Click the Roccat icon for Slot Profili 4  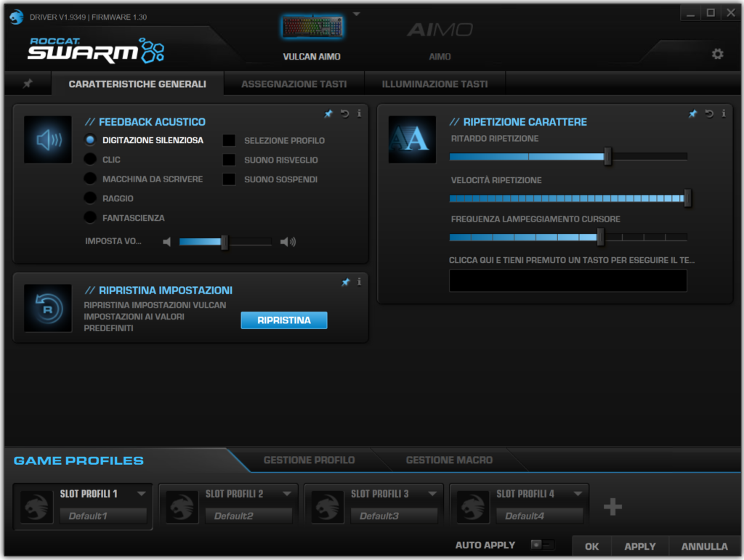[x=473, y=507]
